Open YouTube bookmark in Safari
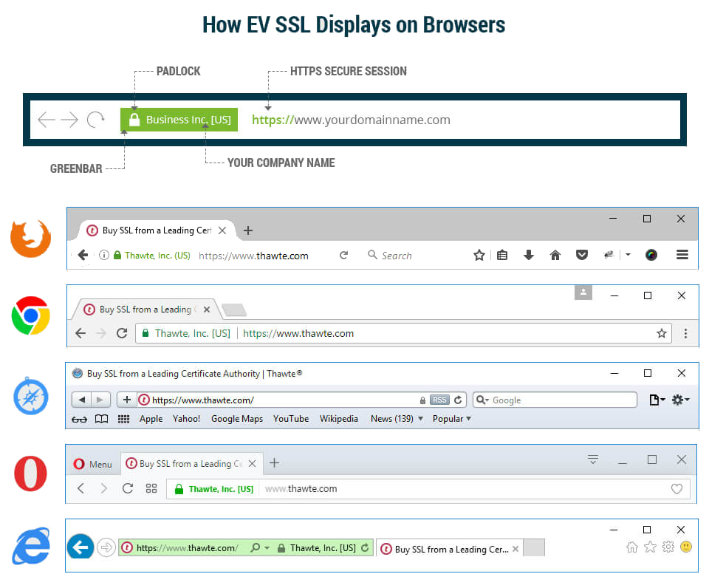 point(291,419)
